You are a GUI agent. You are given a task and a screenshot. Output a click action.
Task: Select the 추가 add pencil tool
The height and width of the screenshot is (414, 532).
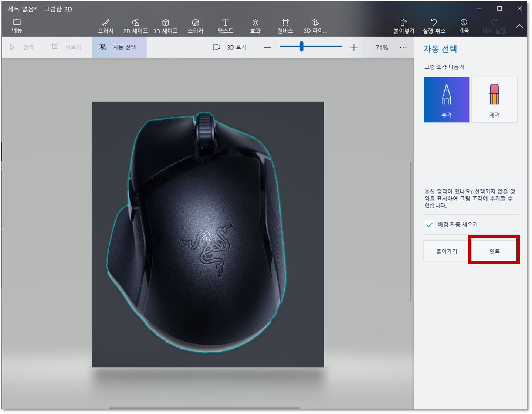pos(447,100)
